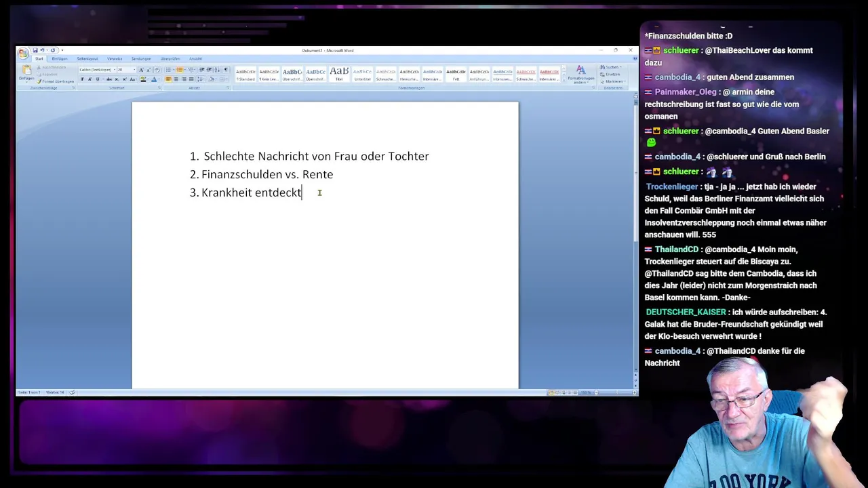Viewport: 868px width, 488px height.
Task: Toggle bulleted list in paragraph group
Action: click(169, 70)
